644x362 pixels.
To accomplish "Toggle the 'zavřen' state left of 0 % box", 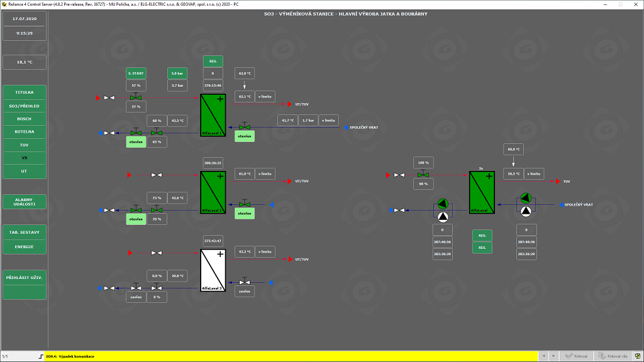I will pyautogui.click(x=135, y=297).
